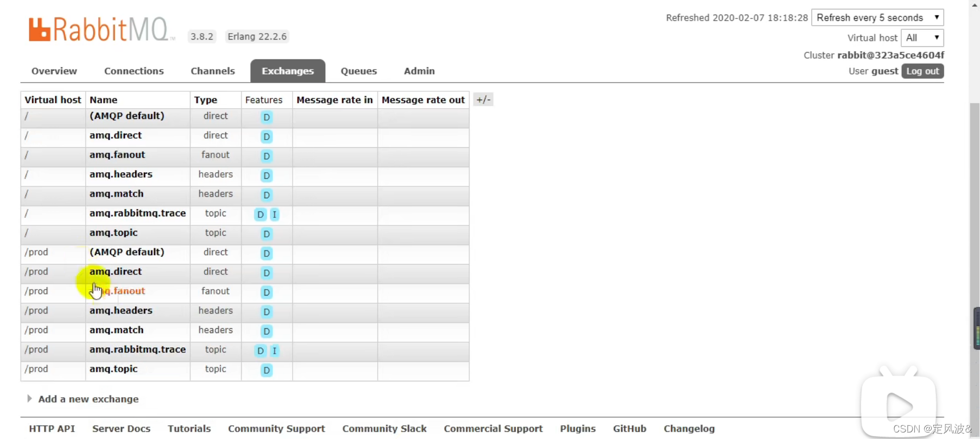Open the Tutorials link
The width and height of the screenshot is (980, 439).
click(x=189, y=429)
